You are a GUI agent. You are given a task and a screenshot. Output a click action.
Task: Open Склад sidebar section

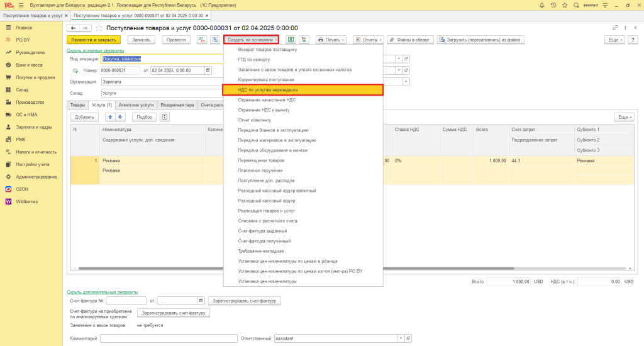tap(22, 89)
